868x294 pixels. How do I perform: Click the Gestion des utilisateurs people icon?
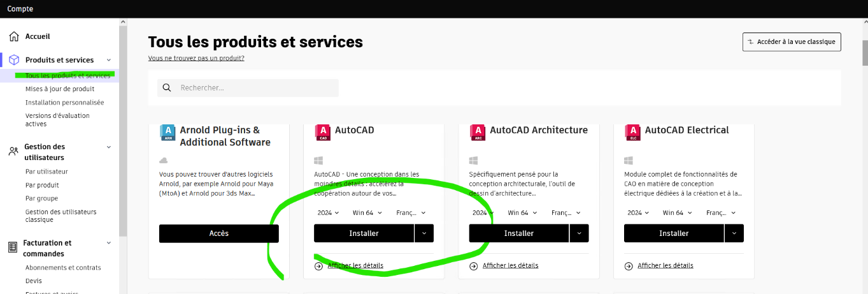[13, 152]
